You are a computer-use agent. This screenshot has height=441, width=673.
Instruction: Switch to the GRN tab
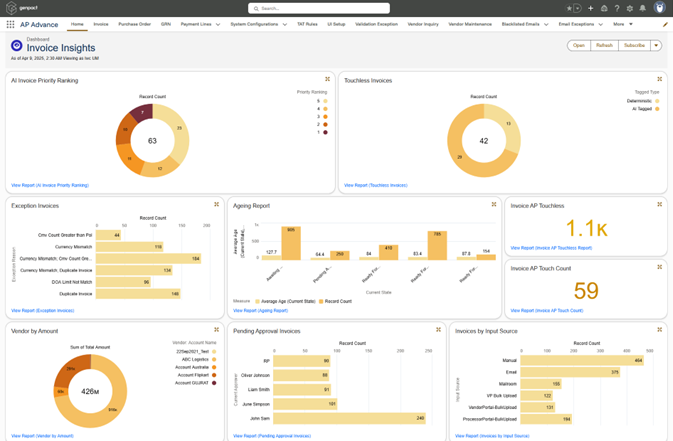pos(166,24)
